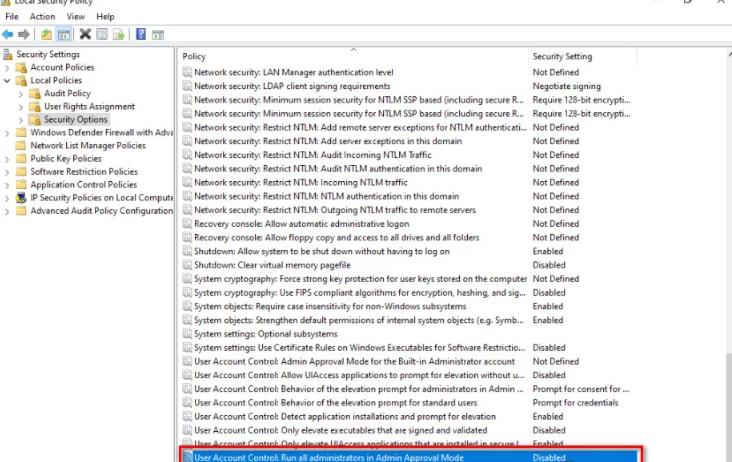This screenshot has height=462, width=732.
Task: Click the User Rights Assignment folder icon
Action: coord(35,106)
